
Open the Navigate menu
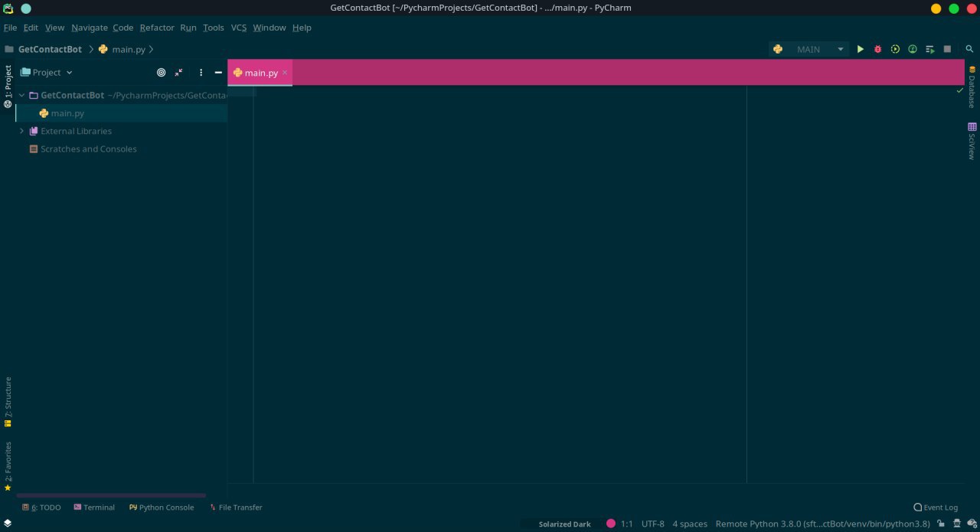[x=90, y=28]
